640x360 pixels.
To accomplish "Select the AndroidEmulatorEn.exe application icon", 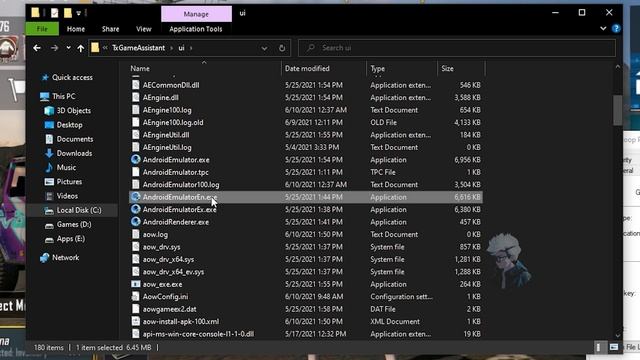I will 136,197.
